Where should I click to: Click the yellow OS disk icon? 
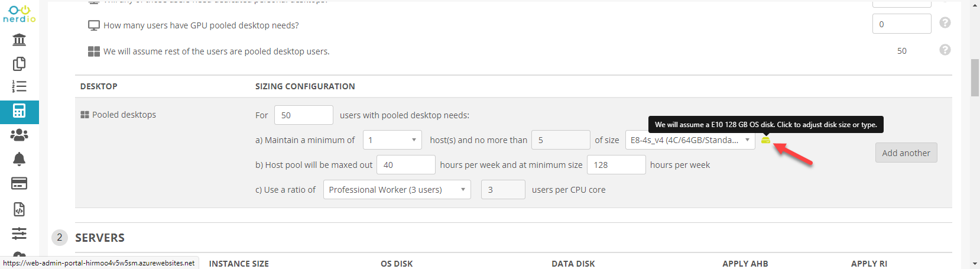click(765, 140)
